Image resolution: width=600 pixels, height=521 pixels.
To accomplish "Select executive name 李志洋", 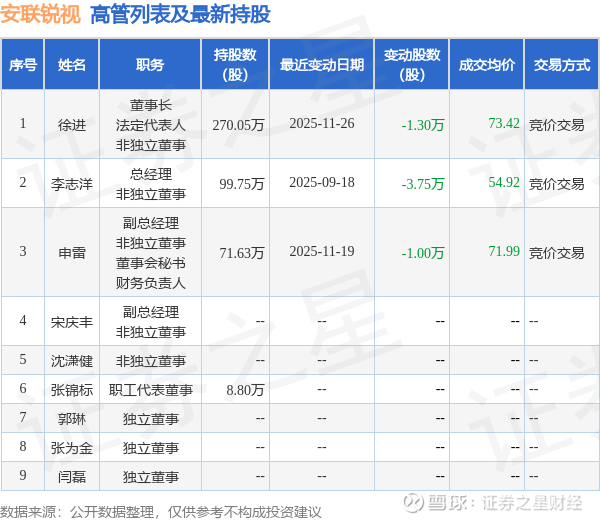I will (x=72, y=184).
